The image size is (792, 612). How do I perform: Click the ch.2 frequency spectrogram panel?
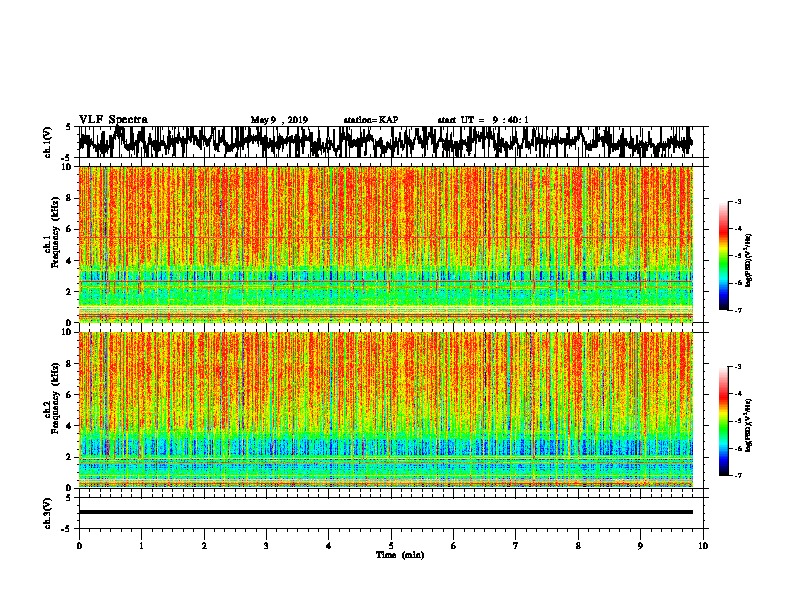point(385,410)
